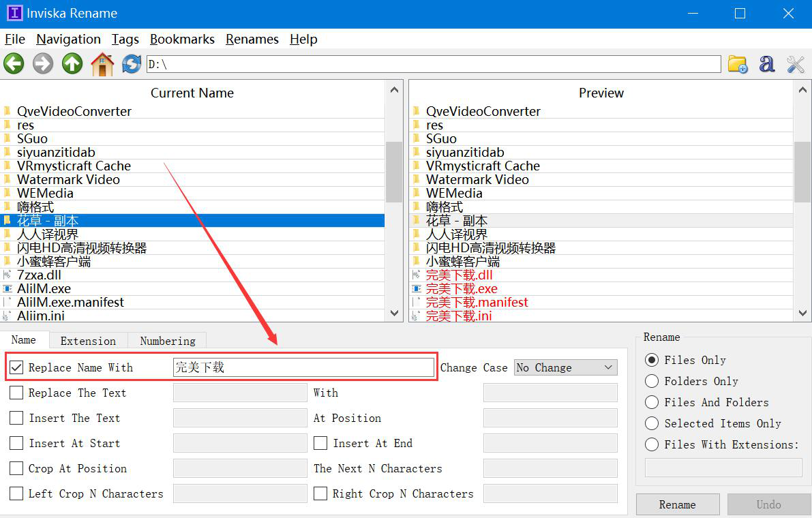The height and width of the screenshot is (518, 812).
Task: Select the 花草 - 副本 folder row
Action: click(x=192, y=220)
